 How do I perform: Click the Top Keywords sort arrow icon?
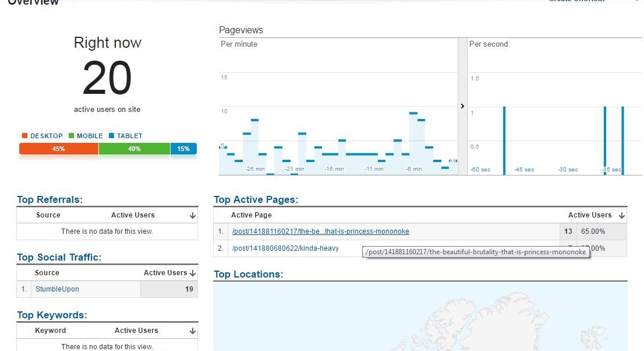[x=193, y=331]
